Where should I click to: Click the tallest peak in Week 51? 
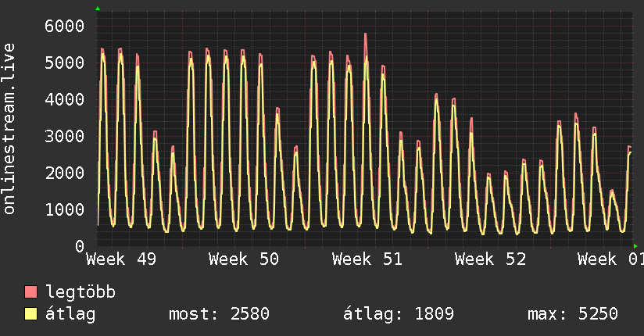coord(366,34)
